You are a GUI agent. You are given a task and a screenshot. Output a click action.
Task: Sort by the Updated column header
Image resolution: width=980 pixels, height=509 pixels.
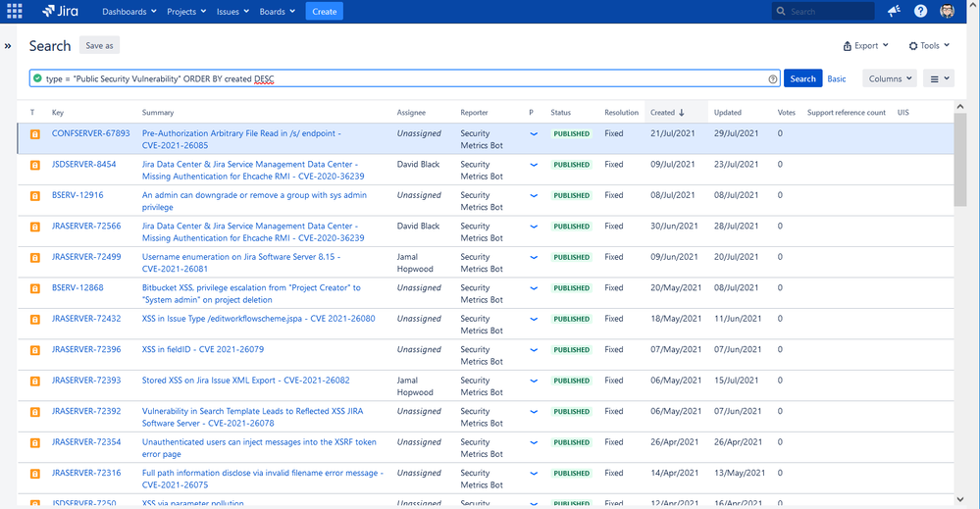[x=728, y=113]
